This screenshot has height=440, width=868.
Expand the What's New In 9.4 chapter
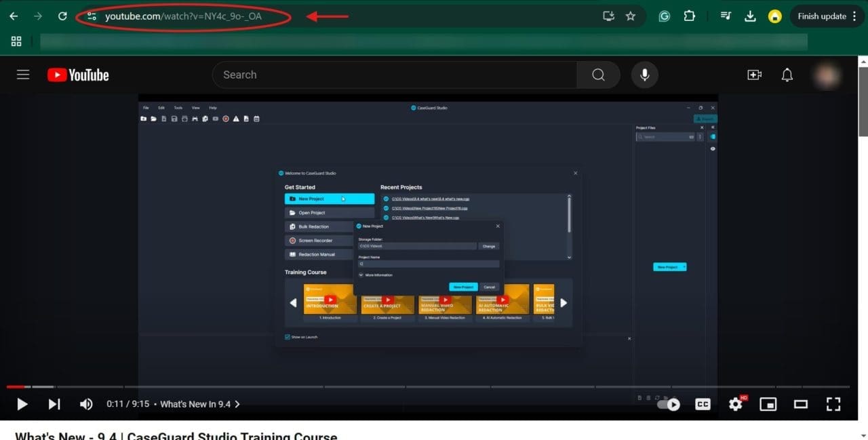(200, 404)
